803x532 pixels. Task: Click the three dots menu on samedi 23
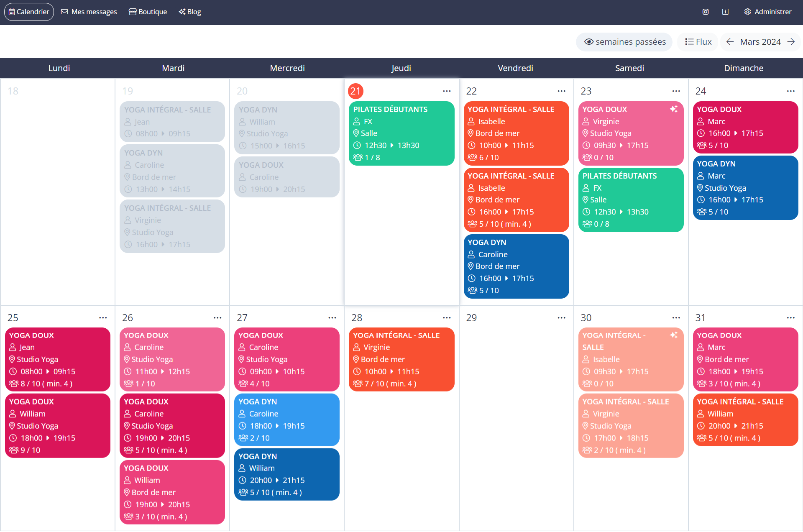click(x=676, y=90)
